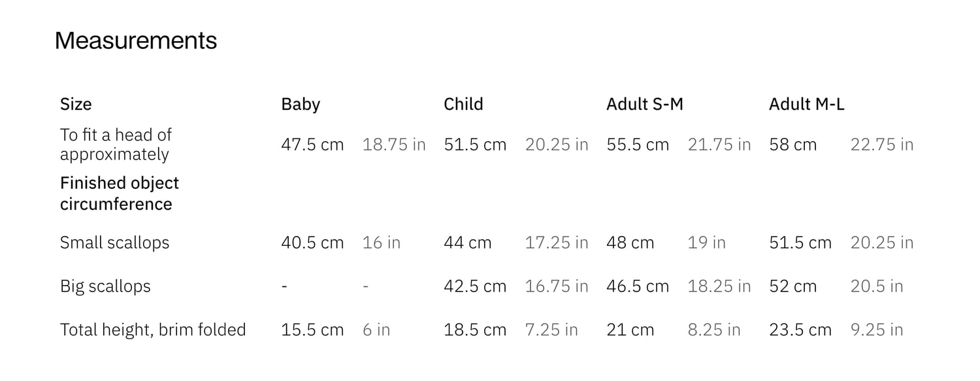Click the 'Finished object circumference' subheading

click(119, 193)
